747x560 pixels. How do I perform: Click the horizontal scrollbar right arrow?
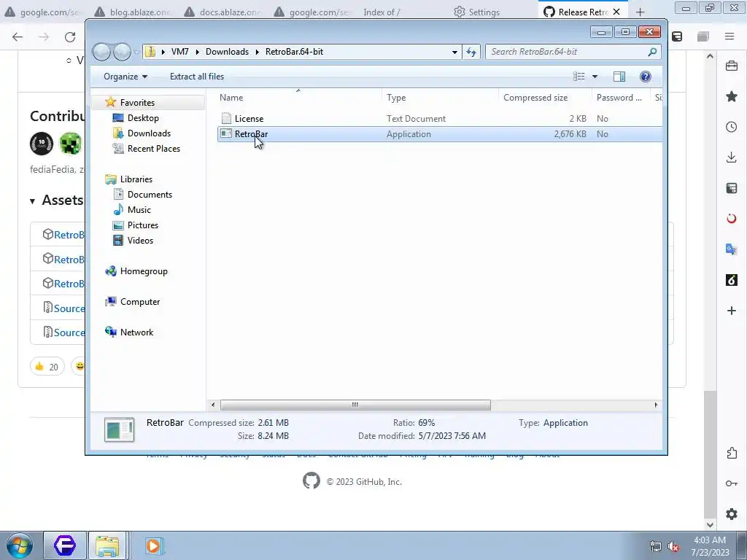pyautogui.click(x=656, y=405)
